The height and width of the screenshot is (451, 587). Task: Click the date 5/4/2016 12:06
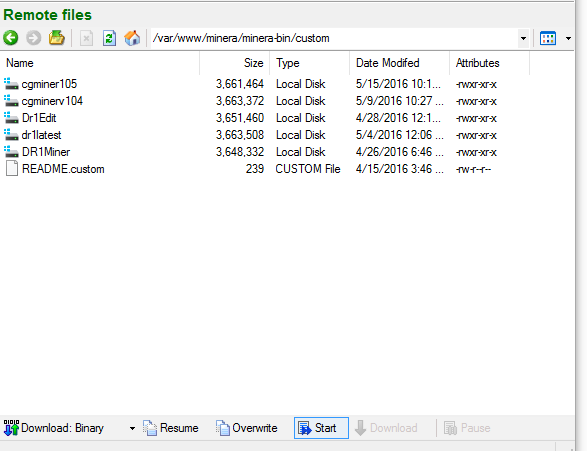(399, 135)
